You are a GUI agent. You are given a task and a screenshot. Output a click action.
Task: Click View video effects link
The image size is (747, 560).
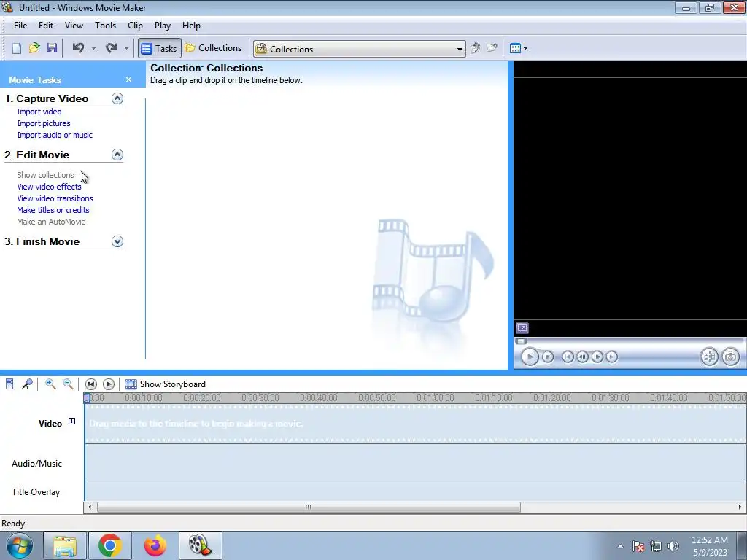(49, 187)
